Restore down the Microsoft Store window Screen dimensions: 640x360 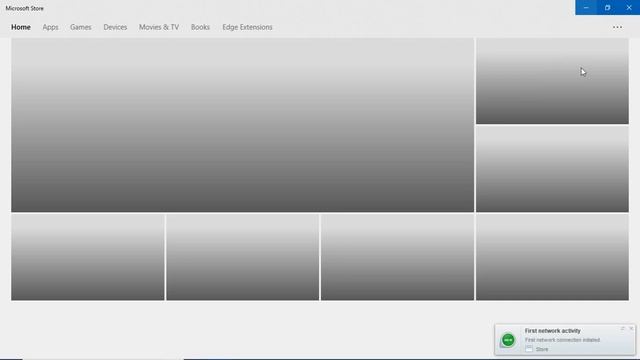pyautogui.click(x=607, y=7)
